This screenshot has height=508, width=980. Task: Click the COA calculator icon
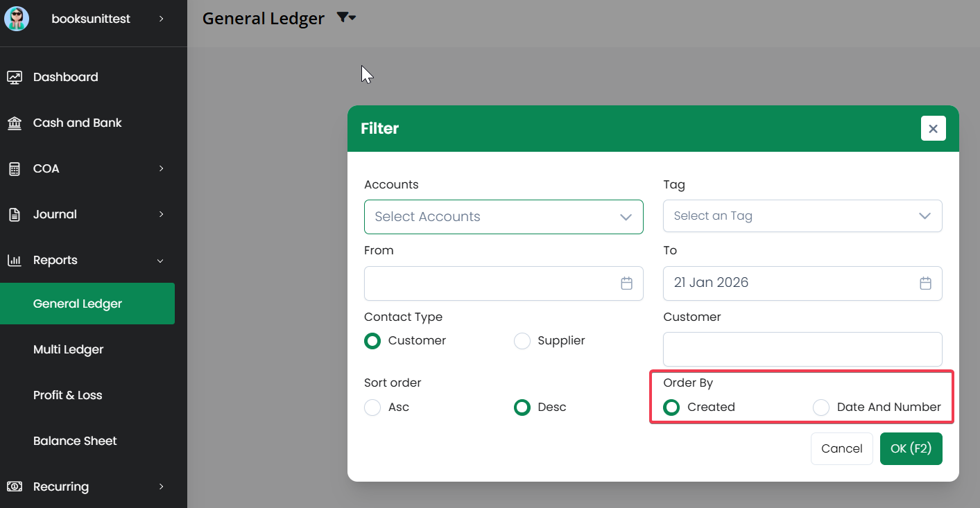coord(15,169)
